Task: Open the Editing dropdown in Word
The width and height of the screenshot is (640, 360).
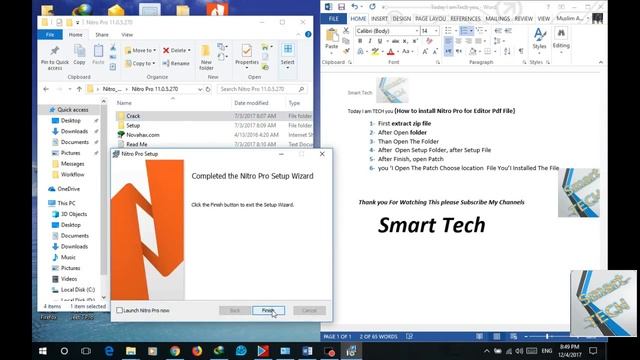Action: point(561,41)
